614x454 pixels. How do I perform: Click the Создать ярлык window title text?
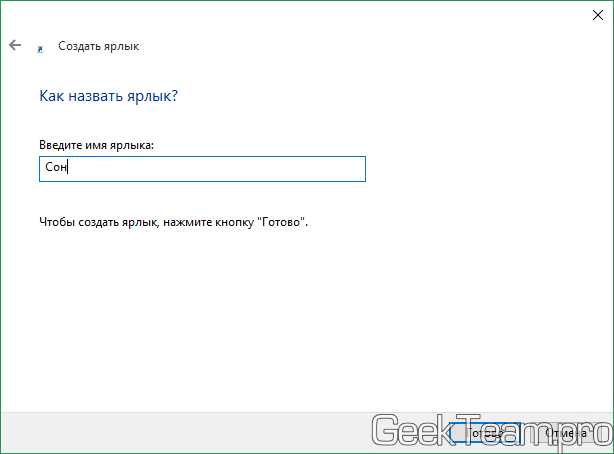pos(99,46)
